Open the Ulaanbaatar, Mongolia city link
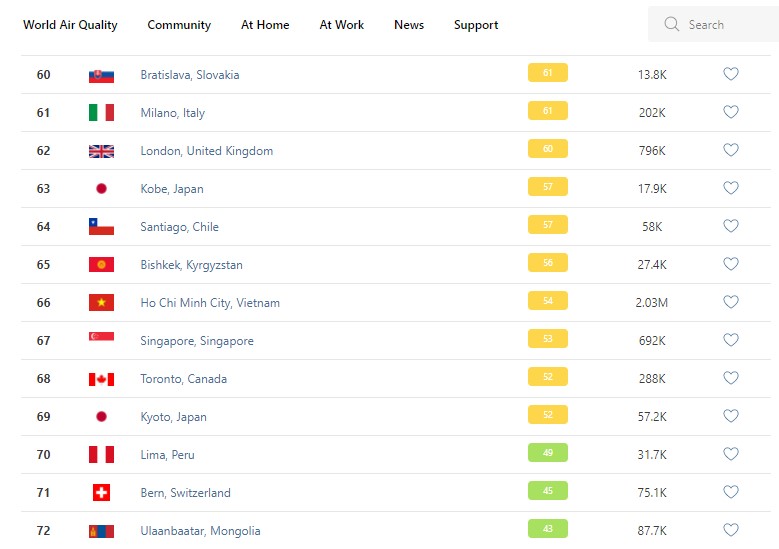The image size is (779, 549). 200,531
